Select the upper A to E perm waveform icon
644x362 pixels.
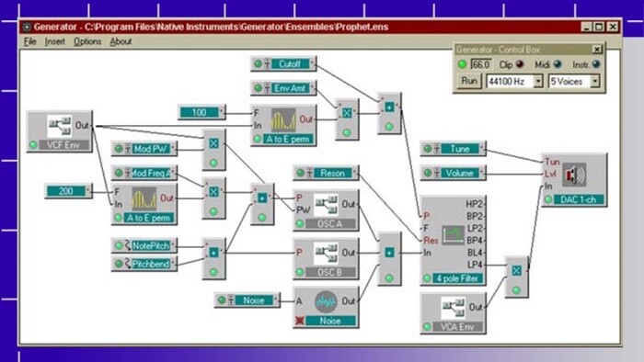click(283, 120)
